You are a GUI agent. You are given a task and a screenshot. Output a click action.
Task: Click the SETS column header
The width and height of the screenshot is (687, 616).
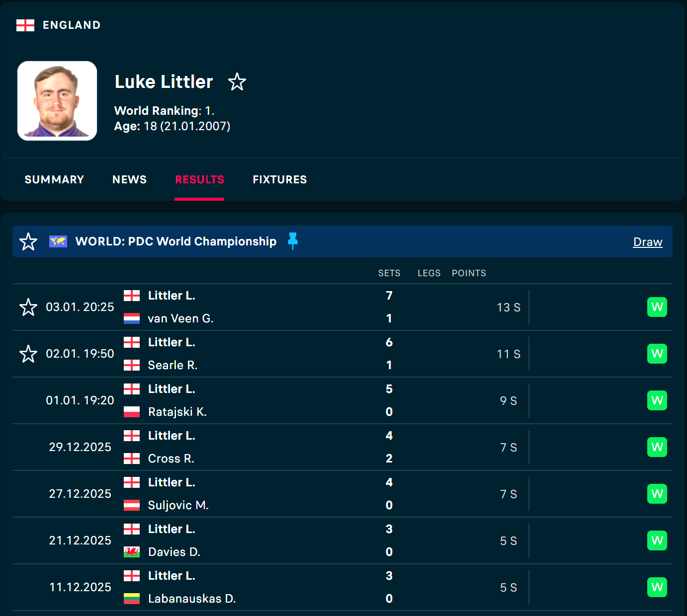[x=389, y=273]
